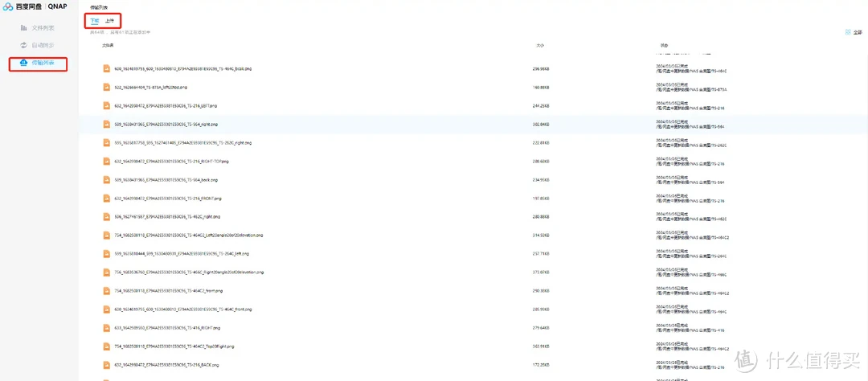Select file name ending TS-216_LEFT.png
Screen dimensions: 868x381
coord(166,106)
